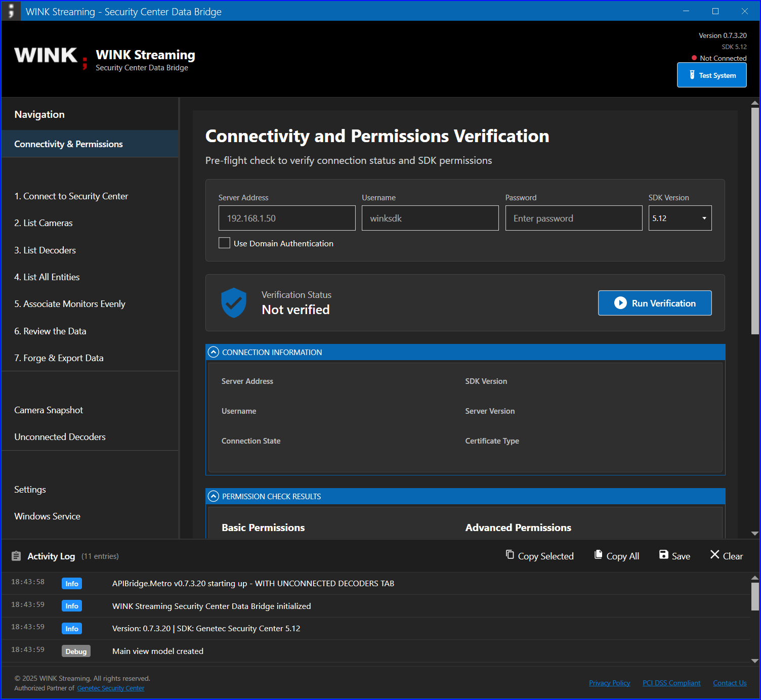Click the Test System flask icon
This screenshot has width=761, height=700.
[x=692, y=75]
